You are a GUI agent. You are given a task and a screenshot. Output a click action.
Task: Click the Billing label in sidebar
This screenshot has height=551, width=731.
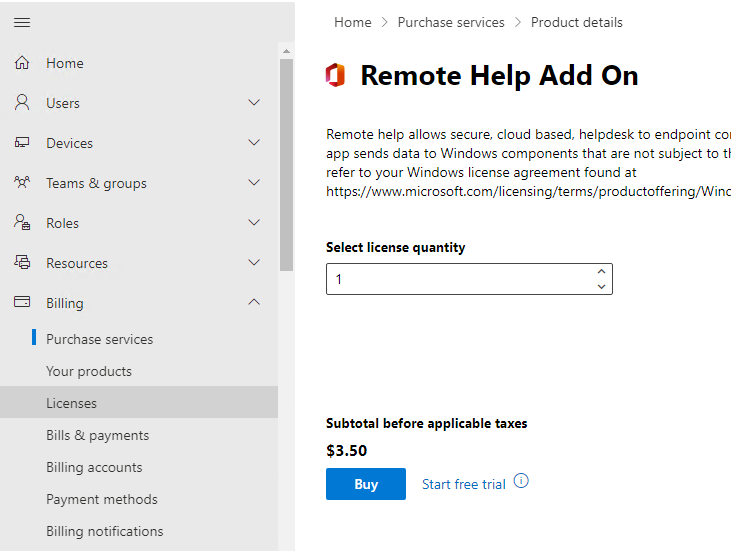point(65,303)
